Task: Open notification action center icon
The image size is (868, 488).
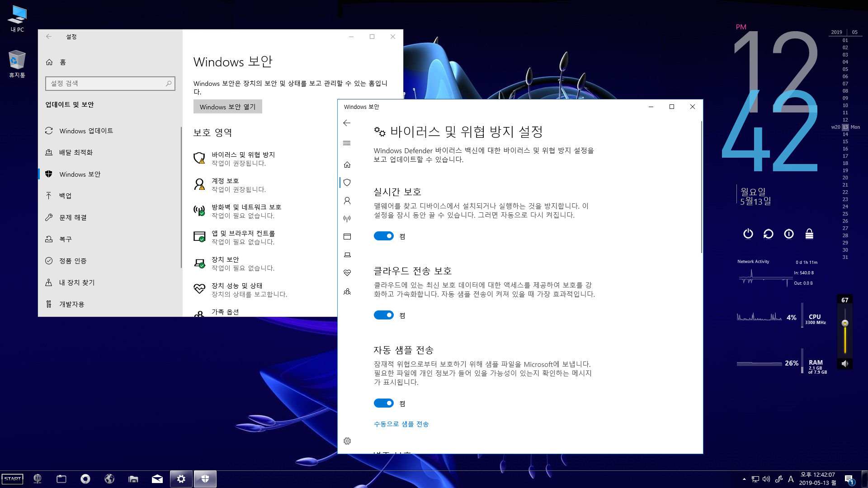Action: tap(849, 479)
